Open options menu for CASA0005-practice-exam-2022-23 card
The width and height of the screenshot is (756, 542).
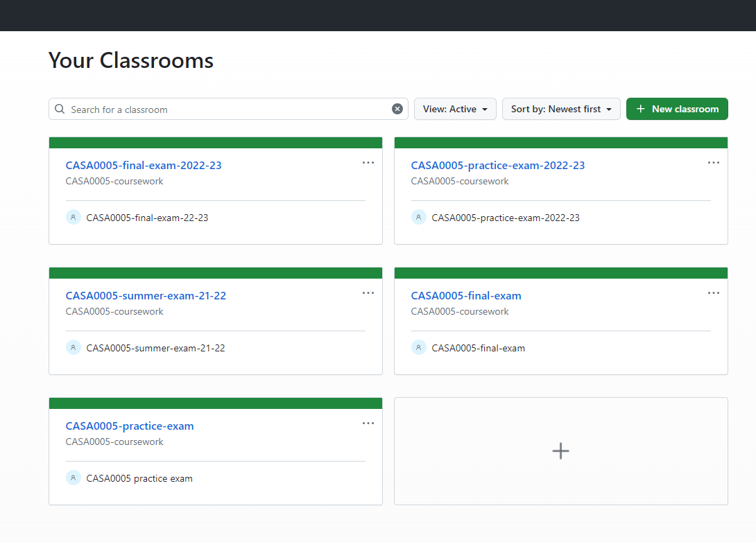714,163
